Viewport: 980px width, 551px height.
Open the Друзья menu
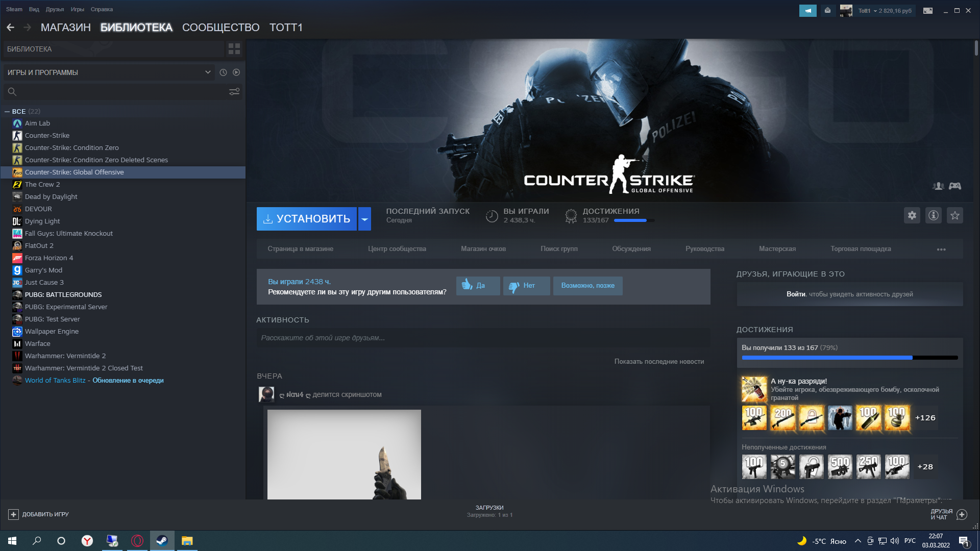[x=55, y=9]
